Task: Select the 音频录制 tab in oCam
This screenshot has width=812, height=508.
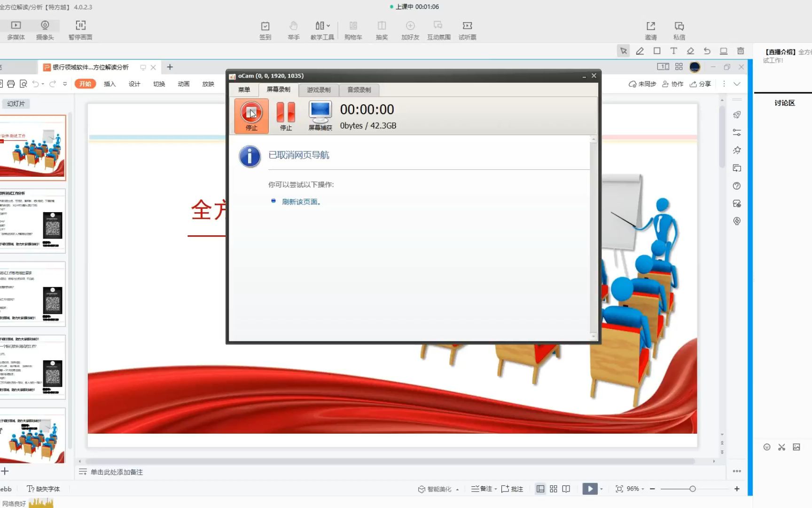Action: tap(359, 90)
